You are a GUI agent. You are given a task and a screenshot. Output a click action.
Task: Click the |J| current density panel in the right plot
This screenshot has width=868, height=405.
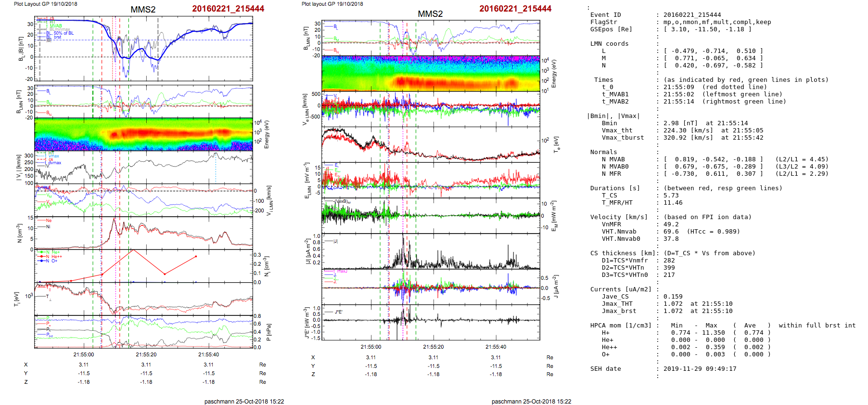(x=431, y=252)
